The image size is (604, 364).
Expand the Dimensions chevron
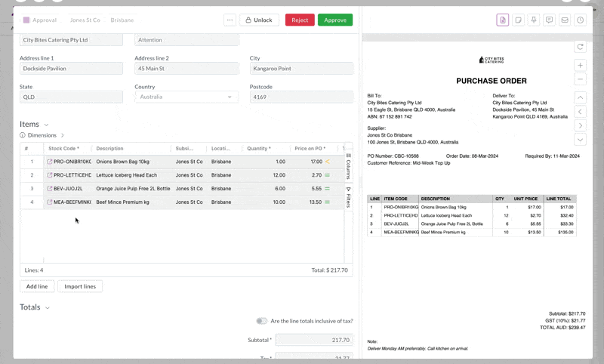tap(63, 135)
